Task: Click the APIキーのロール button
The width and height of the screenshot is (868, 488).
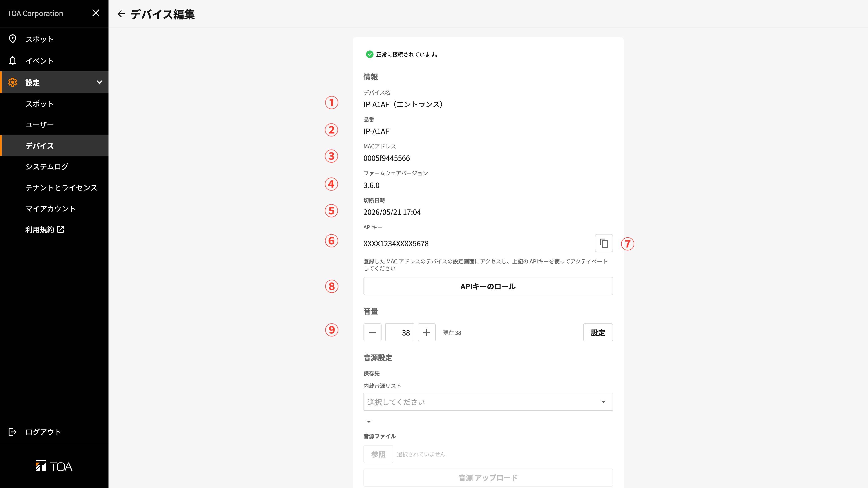Action: click(x=488, y=286)
